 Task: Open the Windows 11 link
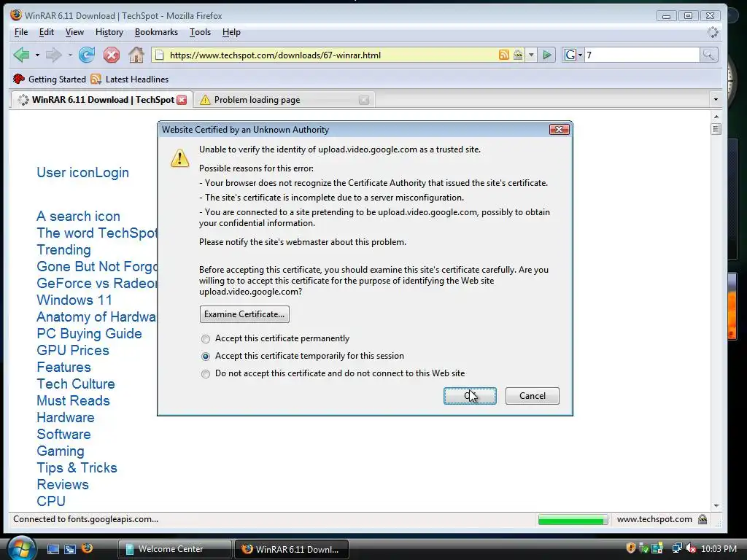pos(74,300)
